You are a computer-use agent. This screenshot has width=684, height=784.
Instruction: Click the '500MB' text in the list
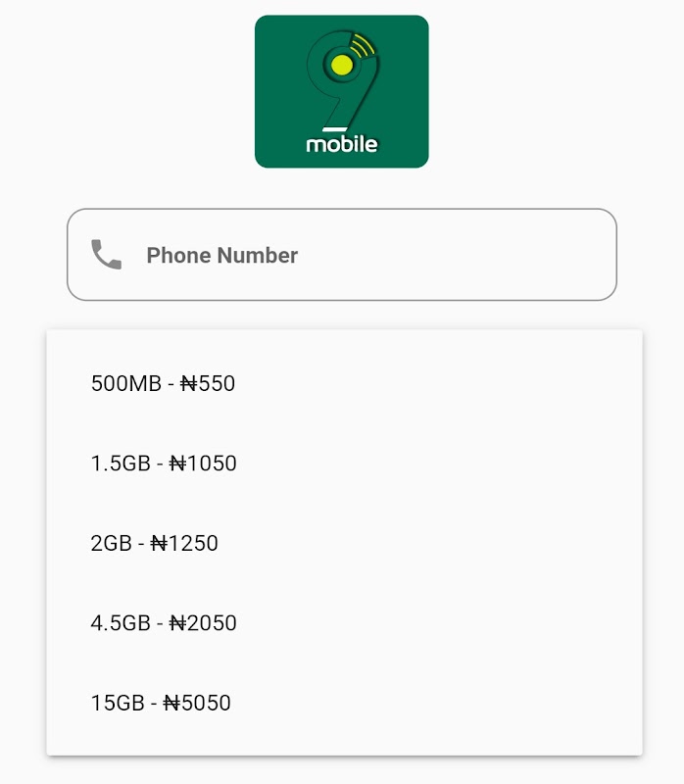coord(126,383)
